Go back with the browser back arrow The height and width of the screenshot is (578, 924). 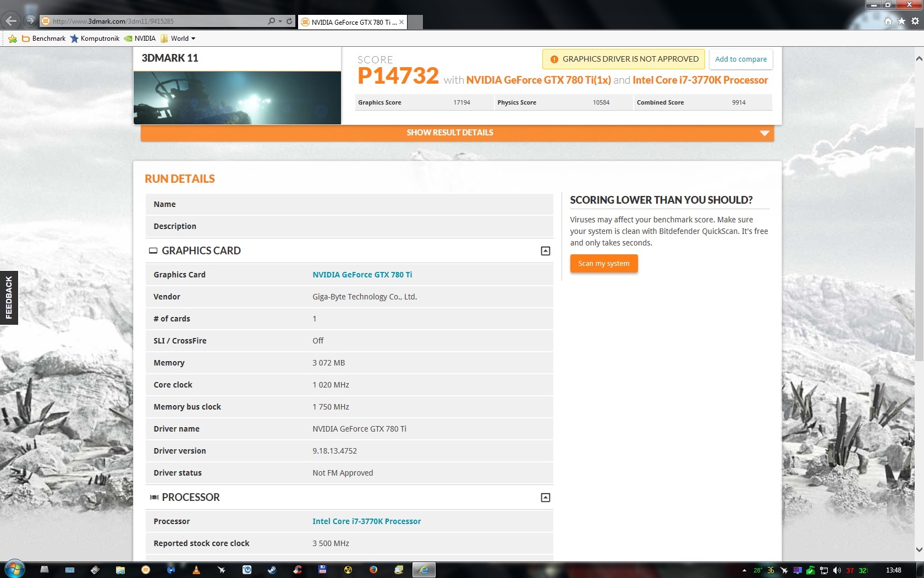coord(11,21)
